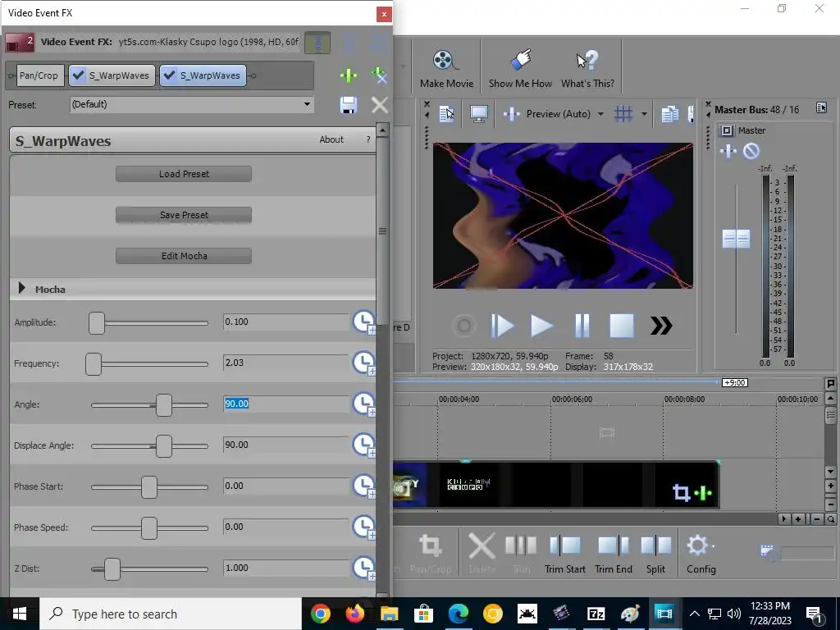Click Master Bus mute circle icon
The width and height of the screenshot is (840, 630).
pos(751,151)
